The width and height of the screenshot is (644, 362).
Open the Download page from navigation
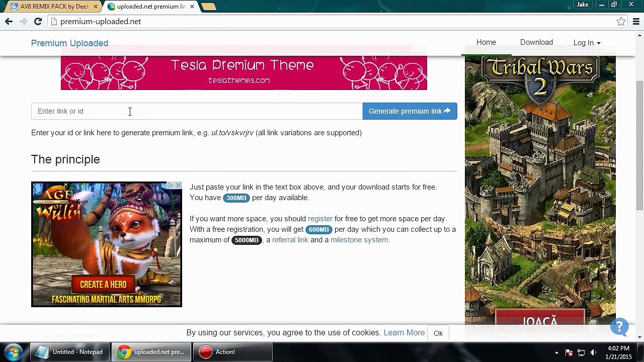[536, 43]
